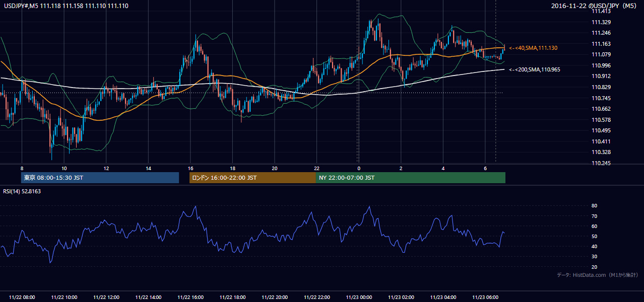Viewport: 644px width, 302px height.
Task: Click RSI scale value 30
Action: [594, 257]
